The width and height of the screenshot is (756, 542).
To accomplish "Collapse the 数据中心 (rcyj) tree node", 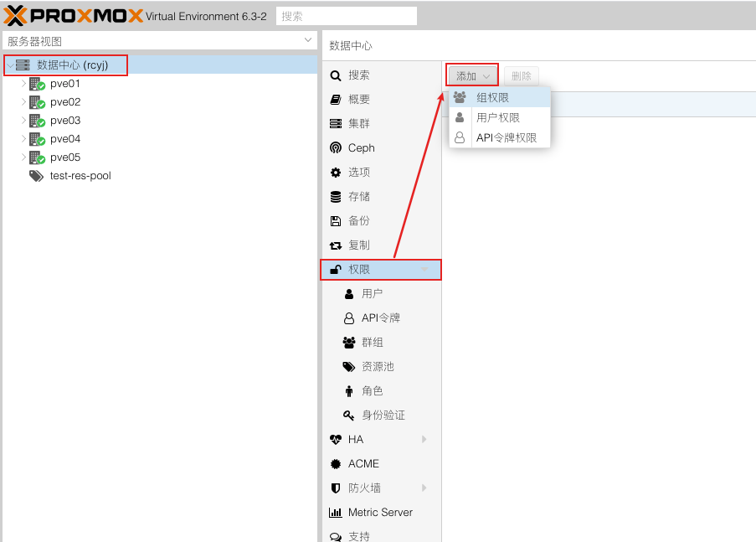I will [10, 65].
